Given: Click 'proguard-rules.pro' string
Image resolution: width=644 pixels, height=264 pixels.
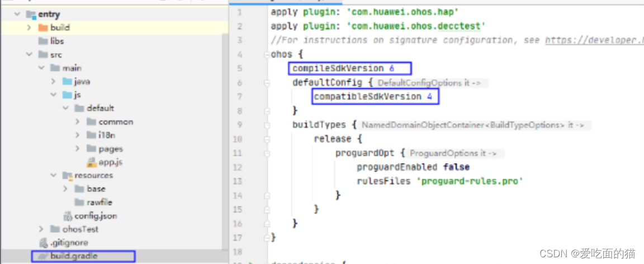Looking at the screenshot, I should tap(470, 181).
